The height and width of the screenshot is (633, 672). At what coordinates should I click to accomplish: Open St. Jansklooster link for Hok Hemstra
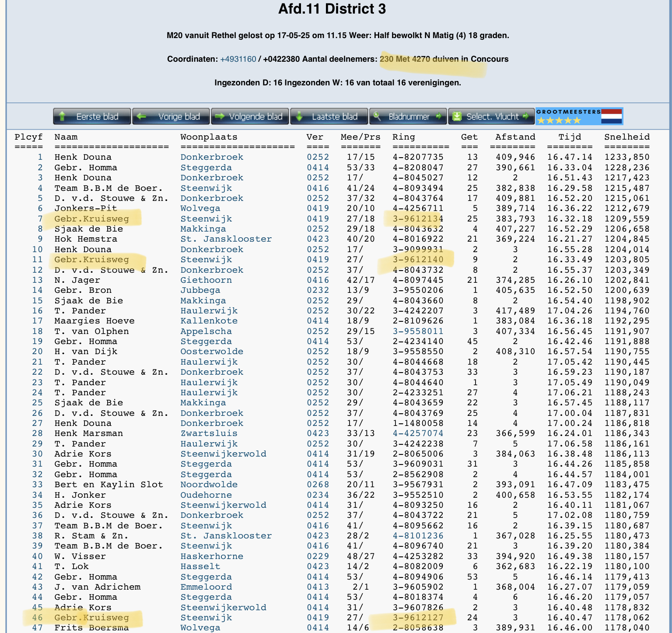[x=226, y=239]
